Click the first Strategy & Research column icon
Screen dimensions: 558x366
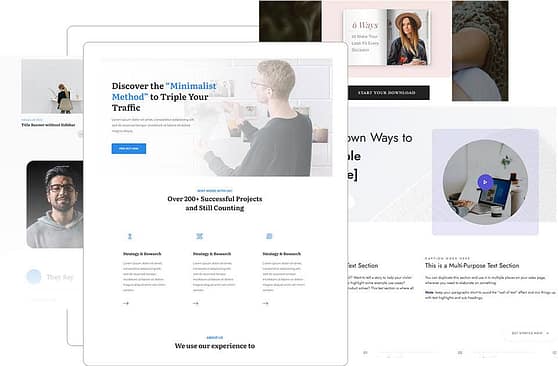pyautogui.click(x=130, y=236)
